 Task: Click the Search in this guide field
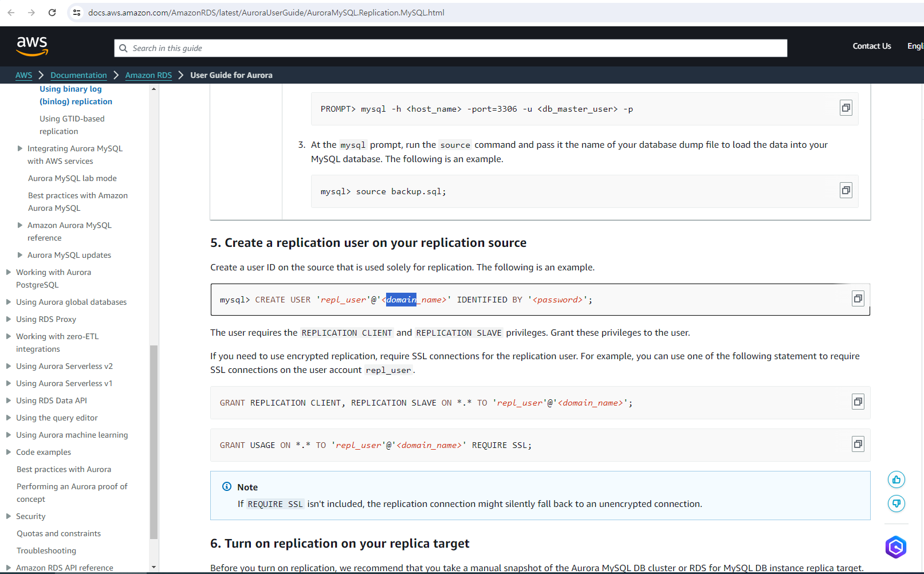[451, 48]
